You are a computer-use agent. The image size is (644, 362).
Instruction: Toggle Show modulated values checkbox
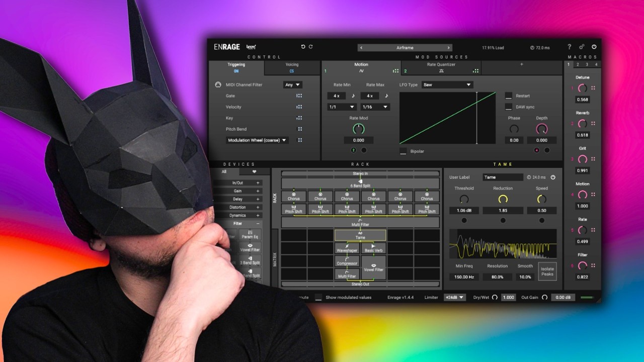[x=318, y=297]
